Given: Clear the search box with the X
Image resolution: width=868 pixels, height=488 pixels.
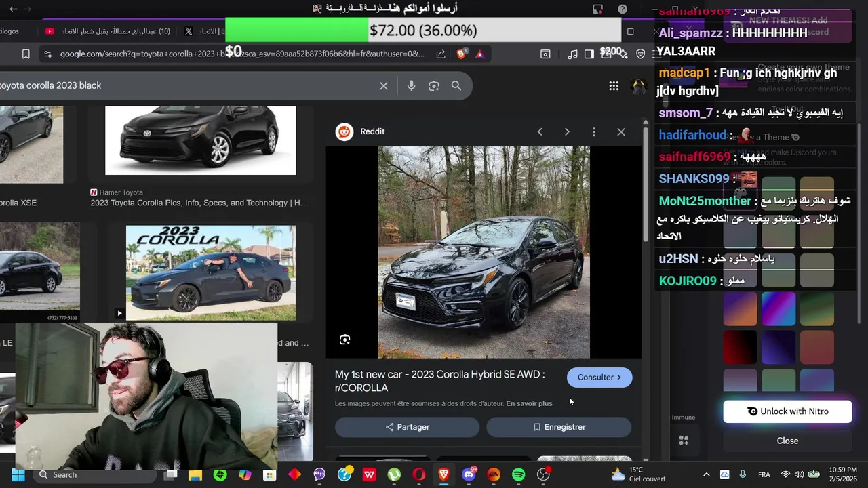Looking at the screenshot, I should click(x=384, y=86).
